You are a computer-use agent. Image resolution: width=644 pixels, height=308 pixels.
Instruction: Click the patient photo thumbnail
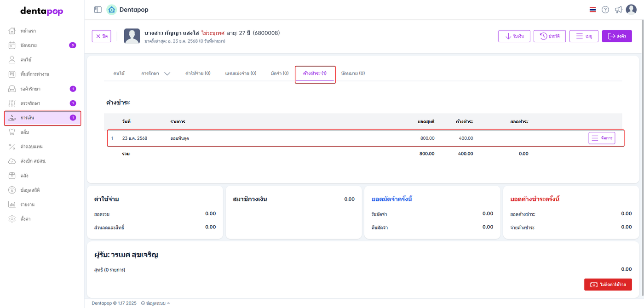(x=132, y=36)
